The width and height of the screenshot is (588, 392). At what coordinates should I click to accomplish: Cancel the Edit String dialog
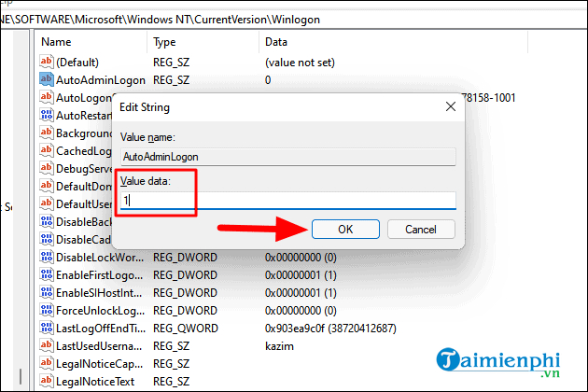point(421,230)
